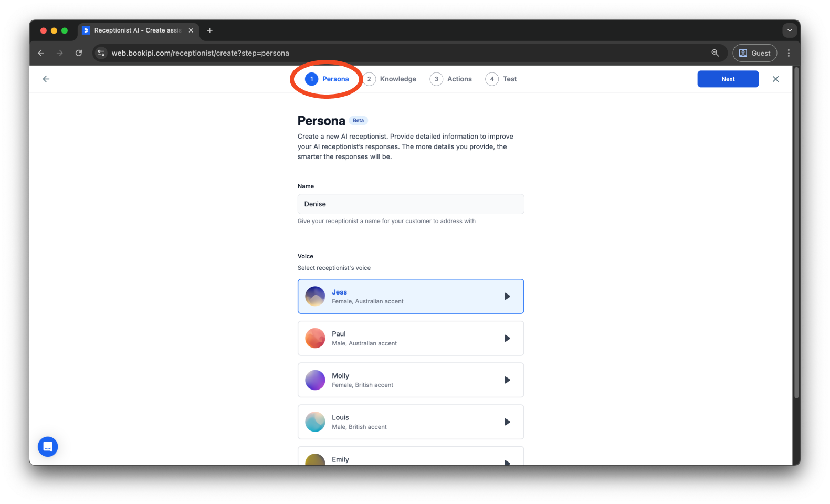Click the Persona heading text
Screen dimensions: 830x504
point(321,121)
